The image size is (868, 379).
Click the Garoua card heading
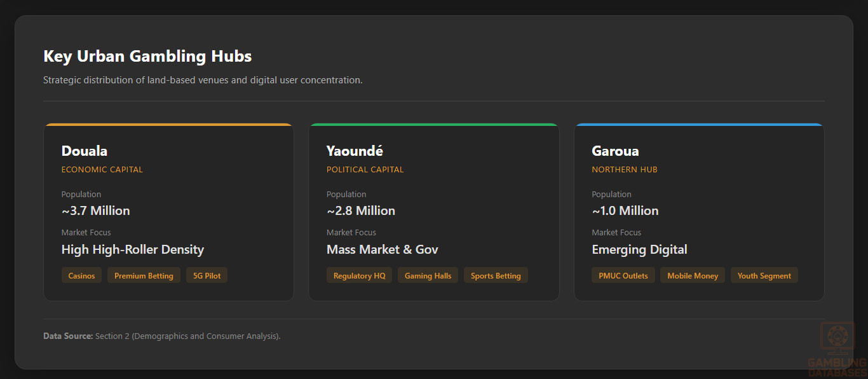coord(615,151)
